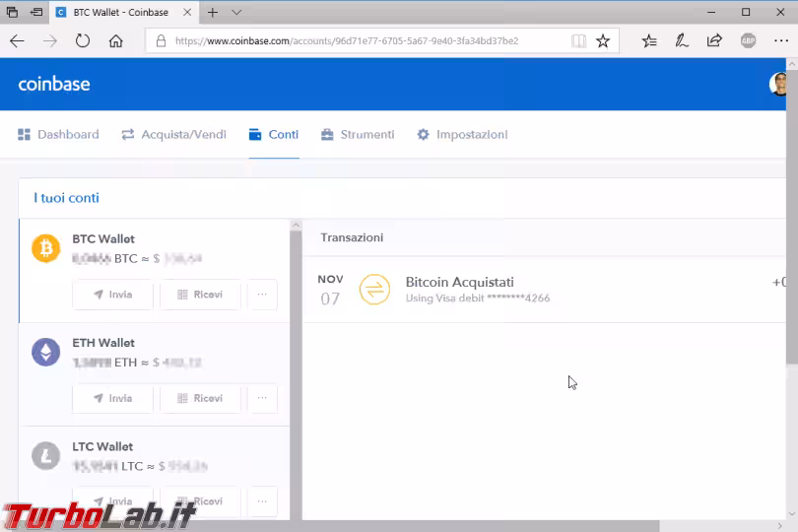Click the browser forward arrow
Image resolution: width=798 pixels, height=532 pixels.
pos(50,40)
